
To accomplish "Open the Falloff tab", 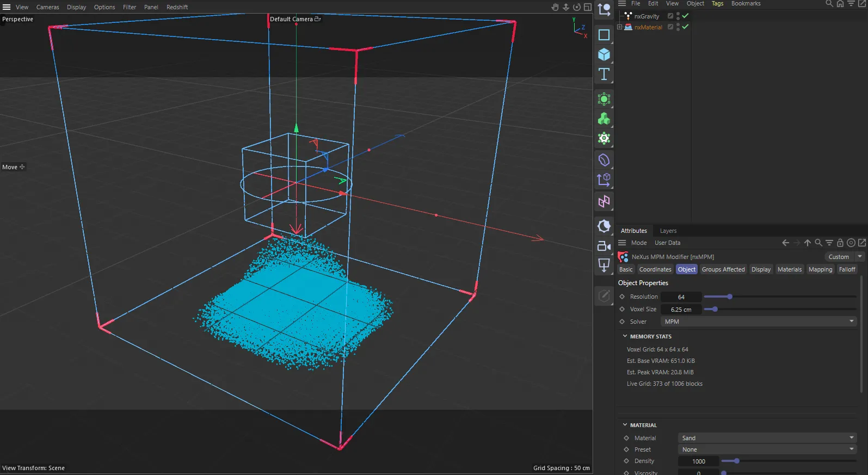I will [847, 269].
